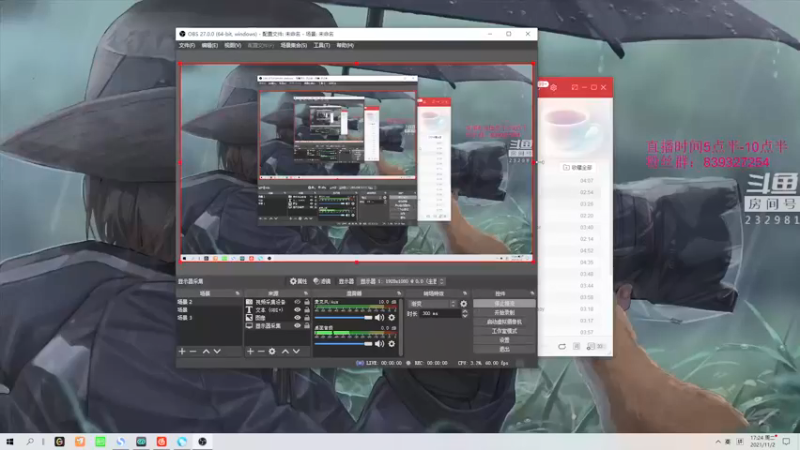
Task: Move source down with Sources panel down arrow
Action: 296,352
